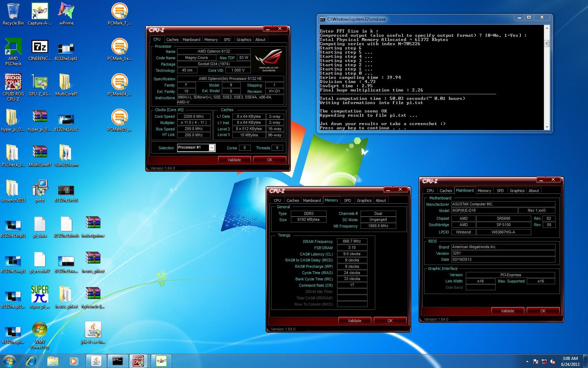588x368 pixels.
Task: Open the MultiCorePI folder beside GPU-Z_AS
Action: click(x=66, y=85)
